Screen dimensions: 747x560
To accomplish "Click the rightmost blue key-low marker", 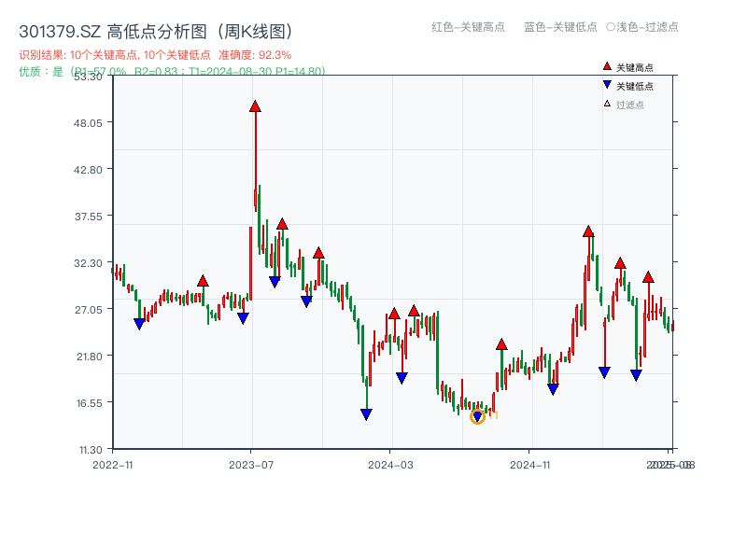I will coord(636,375).
